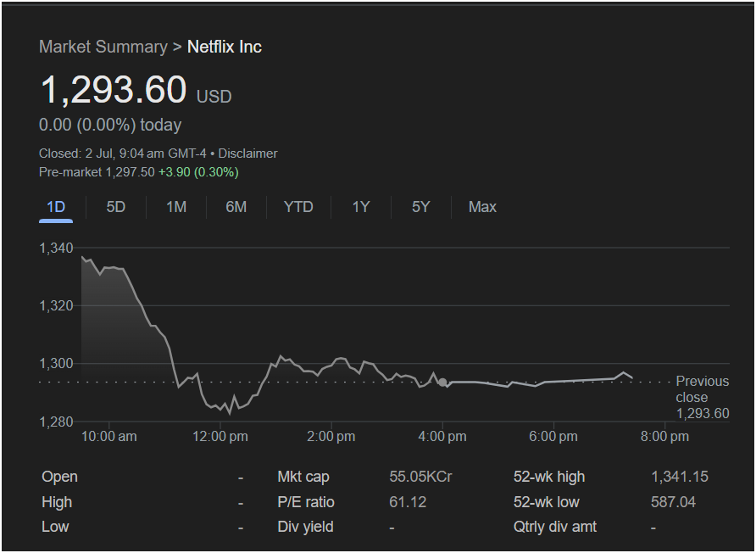The width and height of the screenshot is (756, 553).
Task: Open the 1M chart range tab
Action: point(176,207)
